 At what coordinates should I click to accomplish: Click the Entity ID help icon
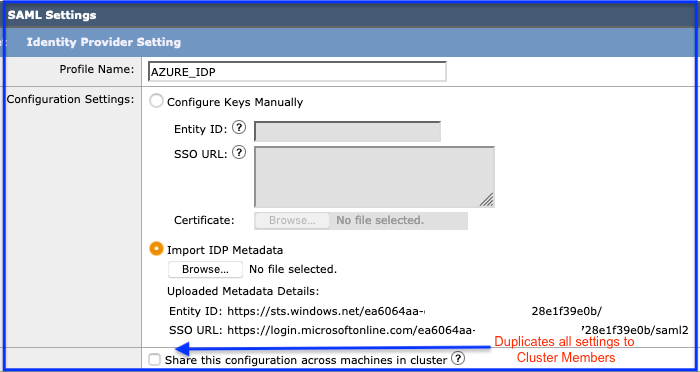[240, 128]
